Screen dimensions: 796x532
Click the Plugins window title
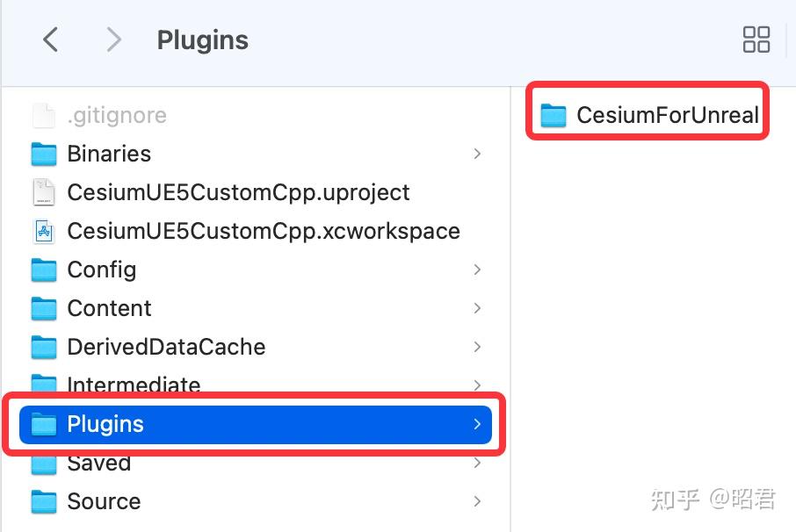(202, 39)
